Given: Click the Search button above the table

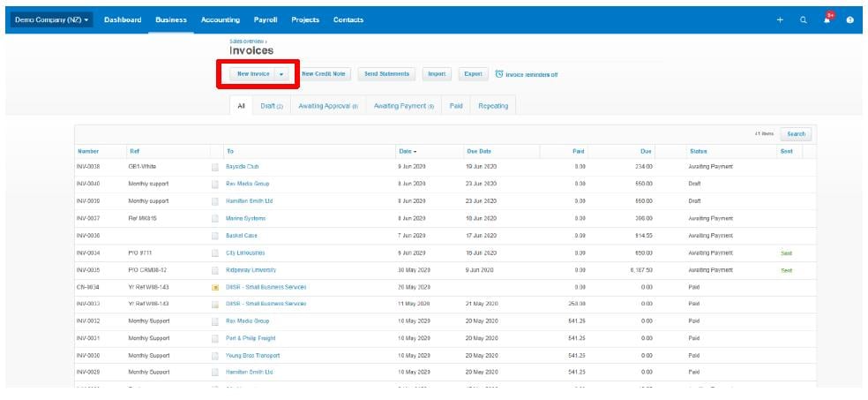Looking at the screenshot, I should [796, 134].
